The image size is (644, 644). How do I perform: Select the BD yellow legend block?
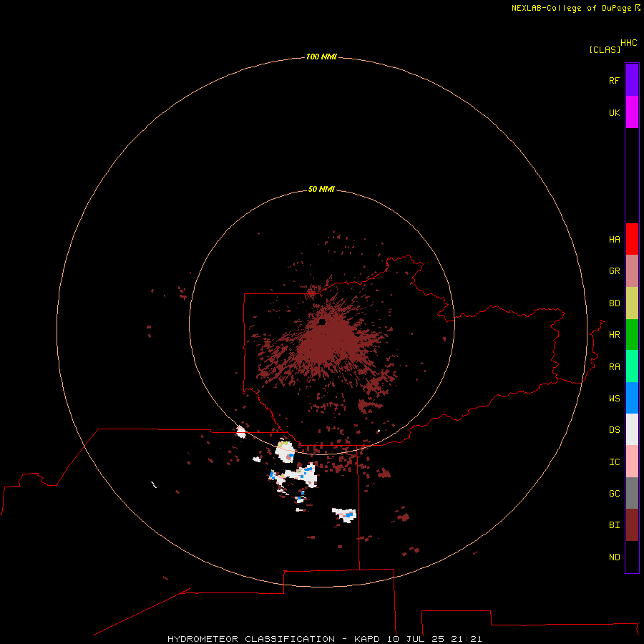(x=632, y=303)
